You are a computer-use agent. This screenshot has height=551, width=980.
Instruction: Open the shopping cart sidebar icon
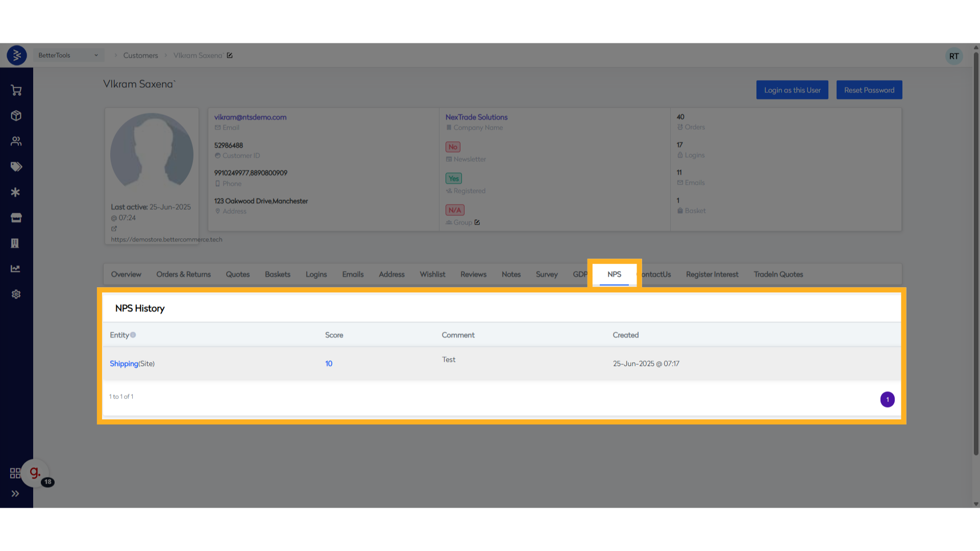tap(16, 90)
